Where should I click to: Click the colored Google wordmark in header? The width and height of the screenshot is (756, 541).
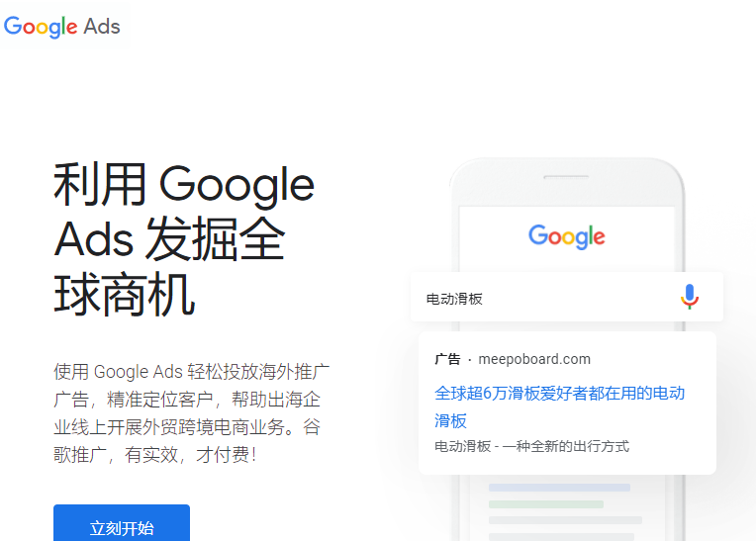click(x=41, y=27)
